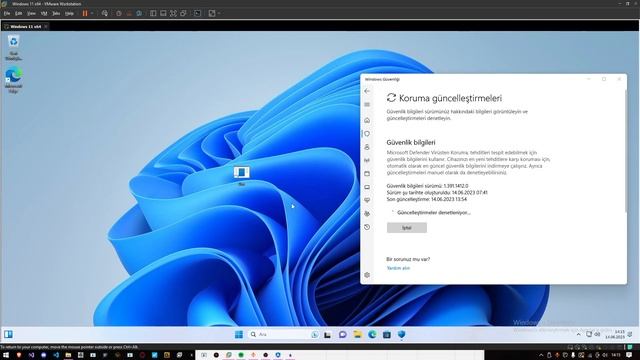The height and width of the screenshot is (360, 640).
Task: Select the file icon in desktop center
Action: coord(242,176)
